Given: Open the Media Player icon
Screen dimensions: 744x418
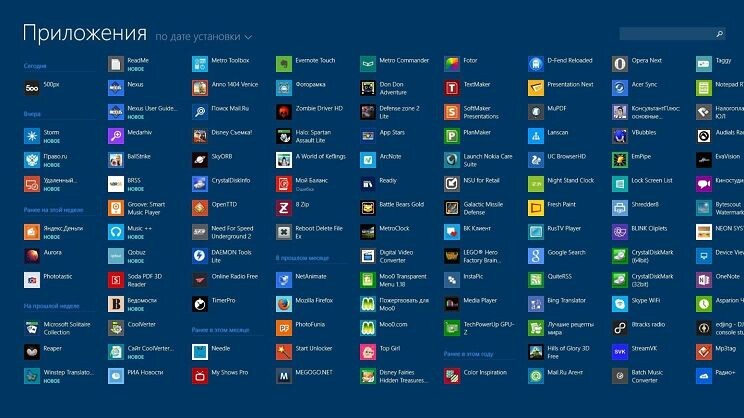Looking at the screenshot, I should tap(452, 304).
